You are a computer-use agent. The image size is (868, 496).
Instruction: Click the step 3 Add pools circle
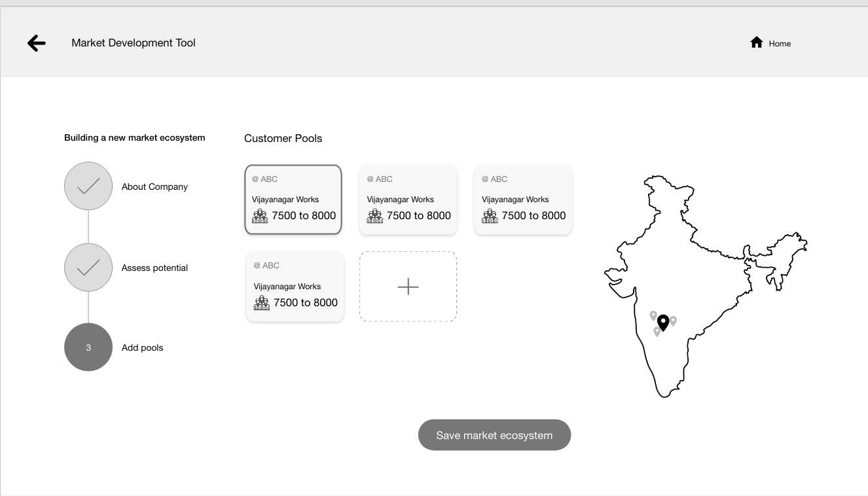pyautogui.click(x=88, y=347)
